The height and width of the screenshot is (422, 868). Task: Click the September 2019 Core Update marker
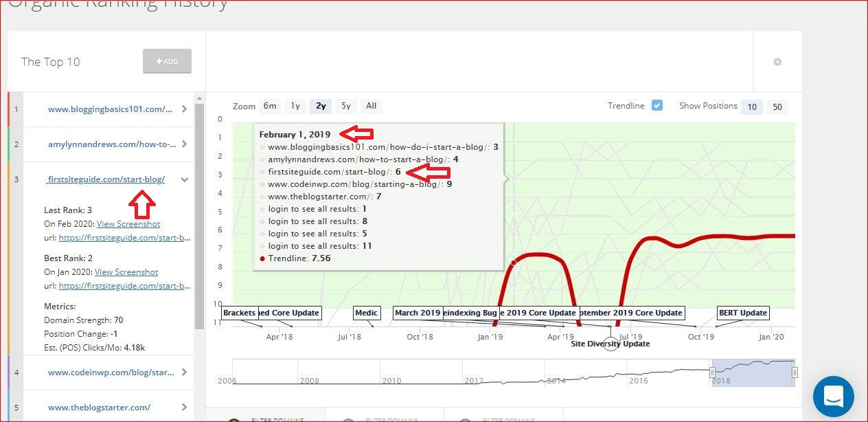click(631, 313)
